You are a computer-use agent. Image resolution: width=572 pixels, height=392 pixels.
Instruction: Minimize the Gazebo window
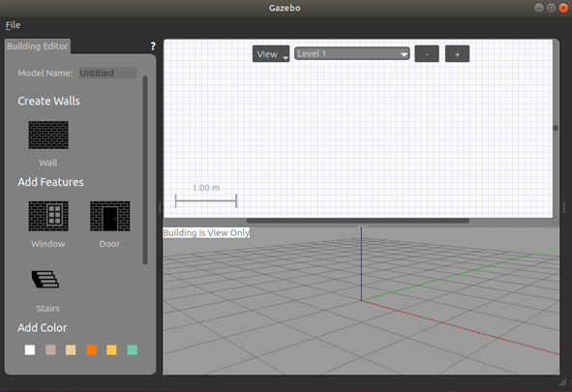click(x=539, y=8)
